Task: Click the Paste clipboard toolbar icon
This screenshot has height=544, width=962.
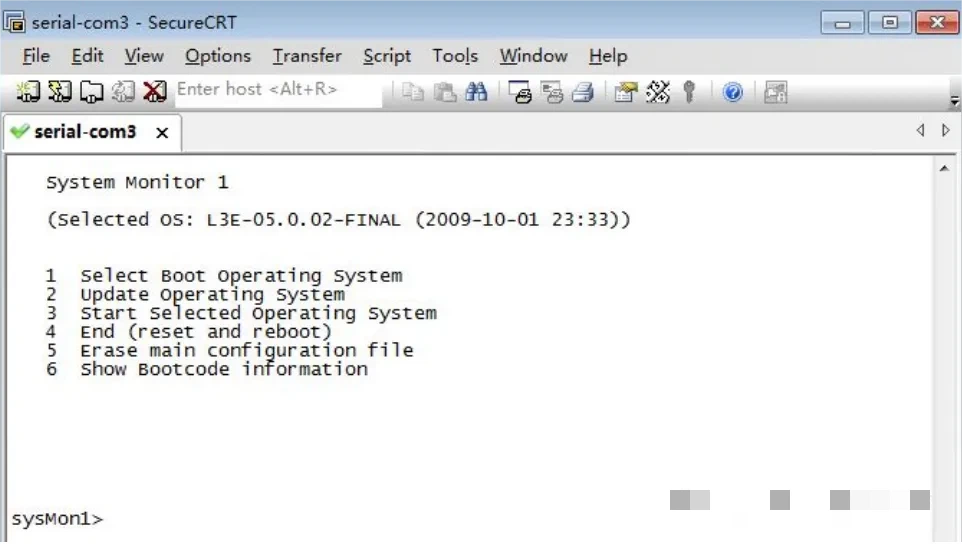Action: pos(445,92)
